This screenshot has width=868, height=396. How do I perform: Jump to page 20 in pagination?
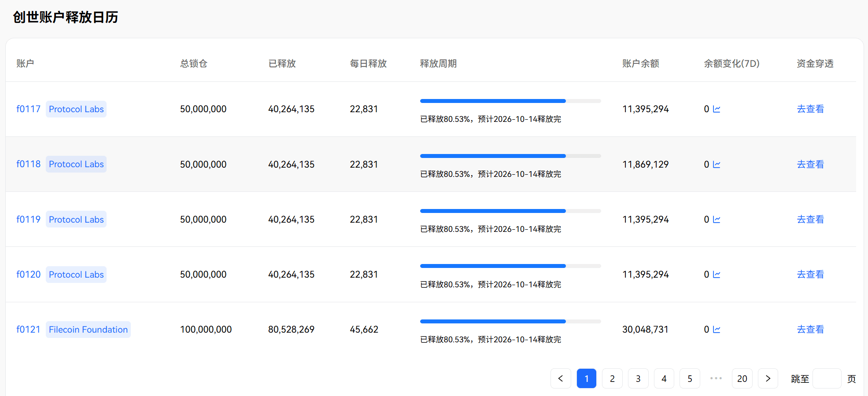(742, 378)
